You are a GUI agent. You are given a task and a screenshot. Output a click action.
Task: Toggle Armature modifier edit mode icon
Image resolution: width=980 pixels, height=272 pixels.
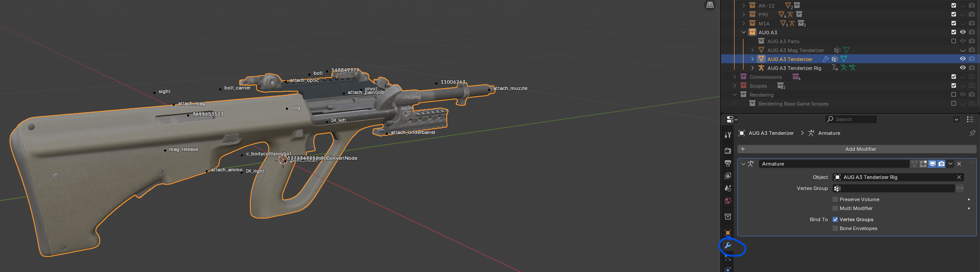[x=923, y=164]
